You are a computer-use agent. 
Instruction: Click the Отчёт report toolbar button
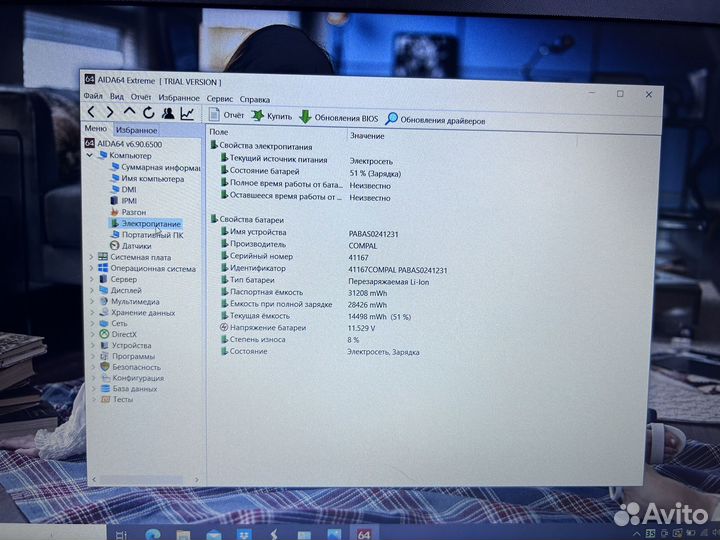pyautogui.click(x=226, y=115)
